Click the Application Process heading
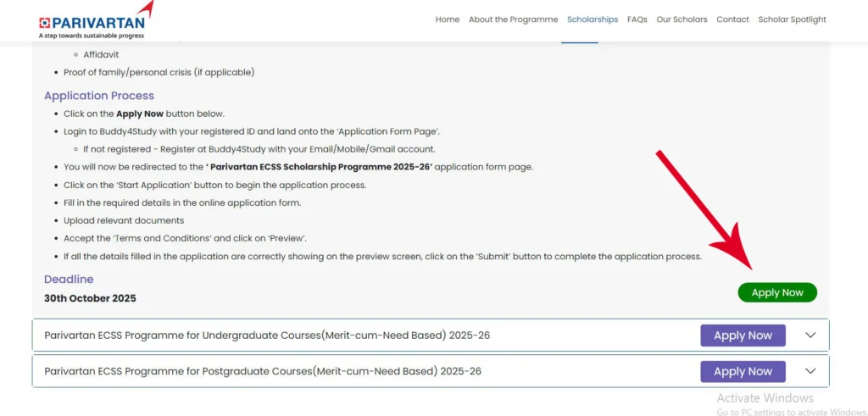 coord(99,96)
